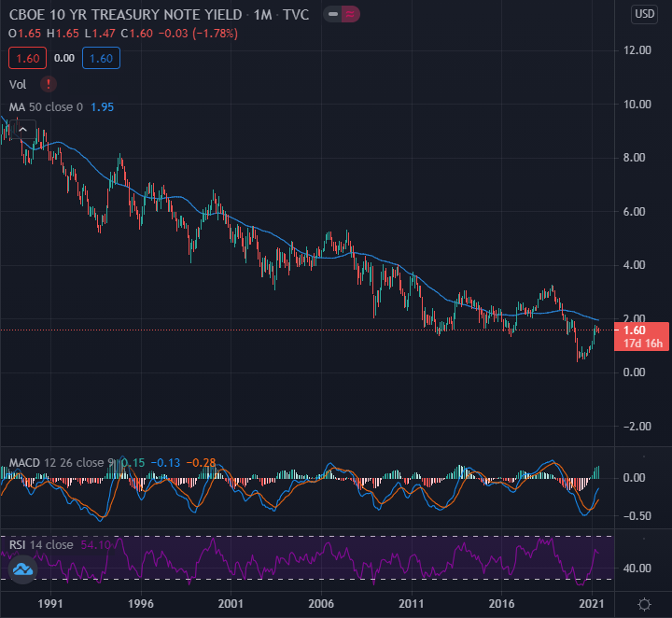Click the 2001 label on time axis
672x618 pixels.
[231, 604]
